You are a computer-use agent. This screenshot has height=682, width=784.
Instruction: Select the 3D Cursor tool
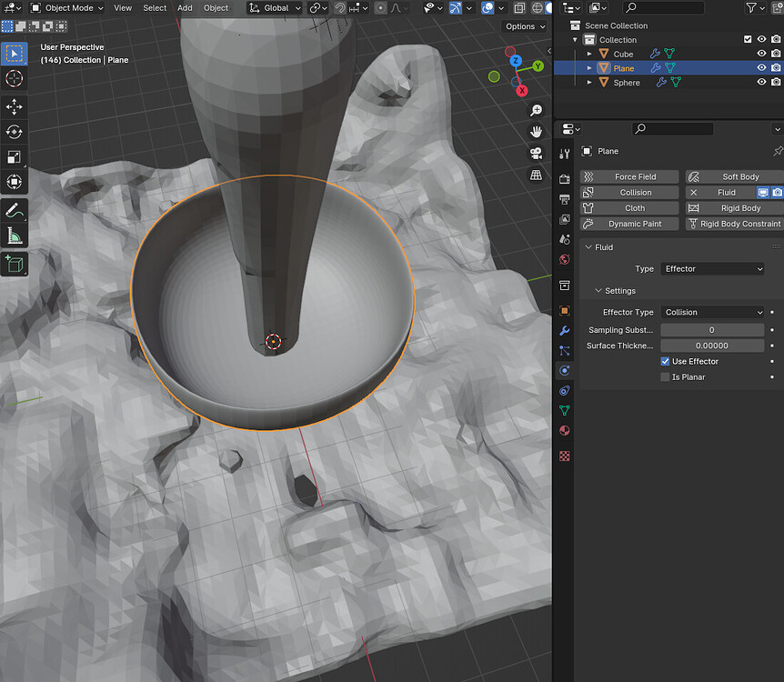pyautogui.click(x=14, y=78)
